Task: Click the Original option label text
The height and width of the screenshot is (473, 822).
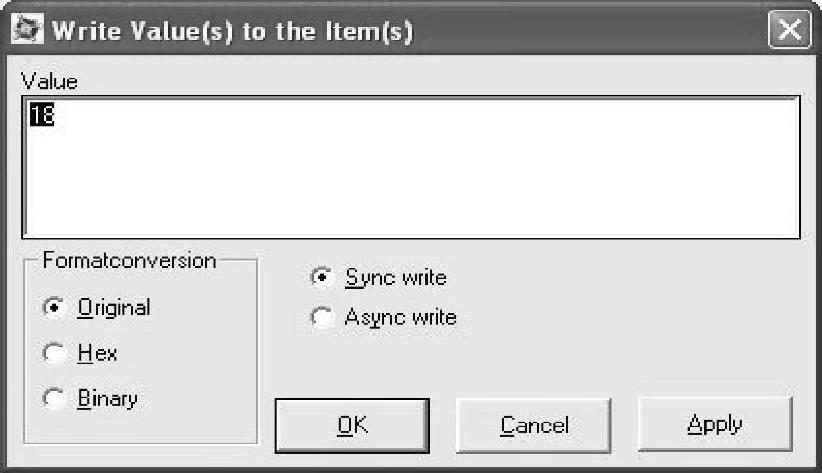Action: click(114, 308)
